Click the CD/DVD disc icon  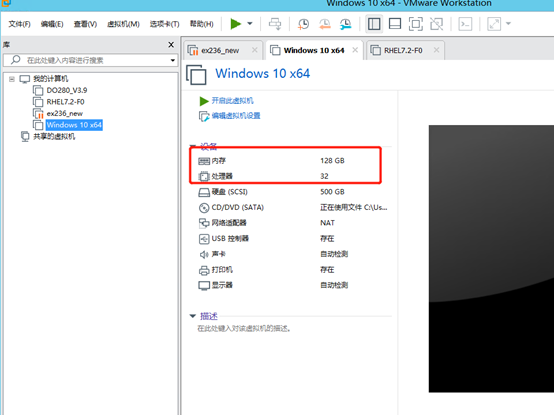point(204,208)
